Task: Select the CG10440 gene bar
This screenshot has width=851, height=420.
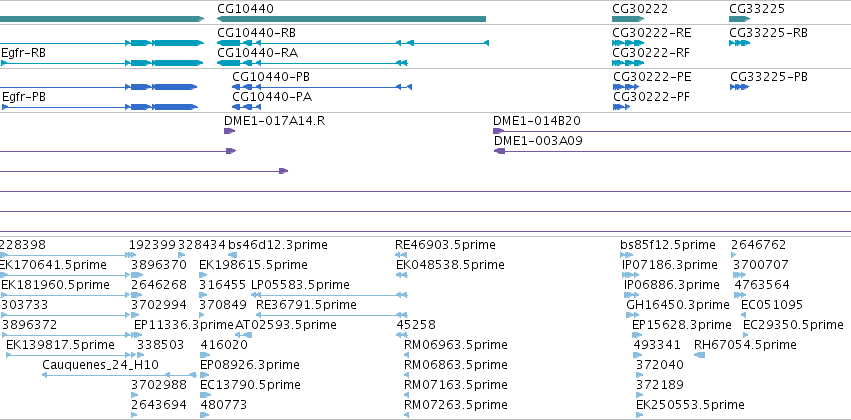Action: point(351,19)
